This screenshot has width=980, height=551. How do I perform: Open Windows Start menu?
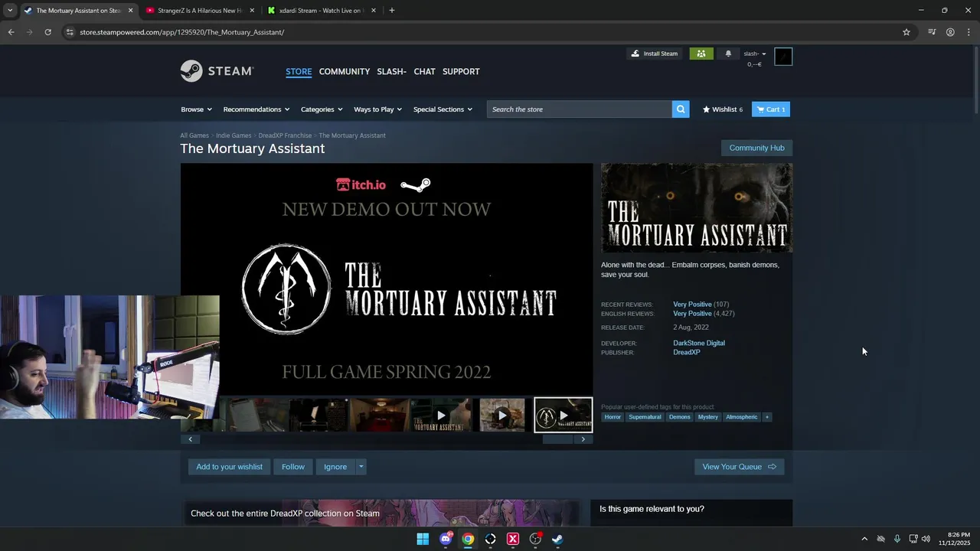[x=423, y=539]
